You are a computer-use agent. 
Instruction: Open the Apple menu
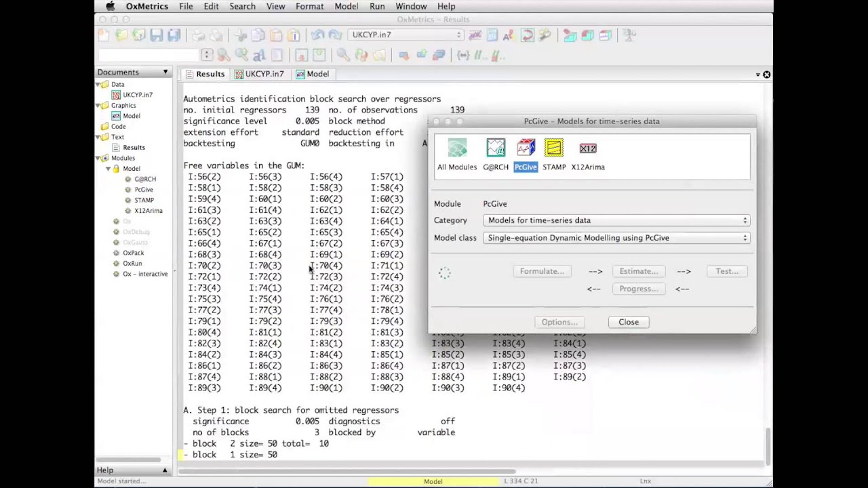pyautogui.click(x=111, y=6)
